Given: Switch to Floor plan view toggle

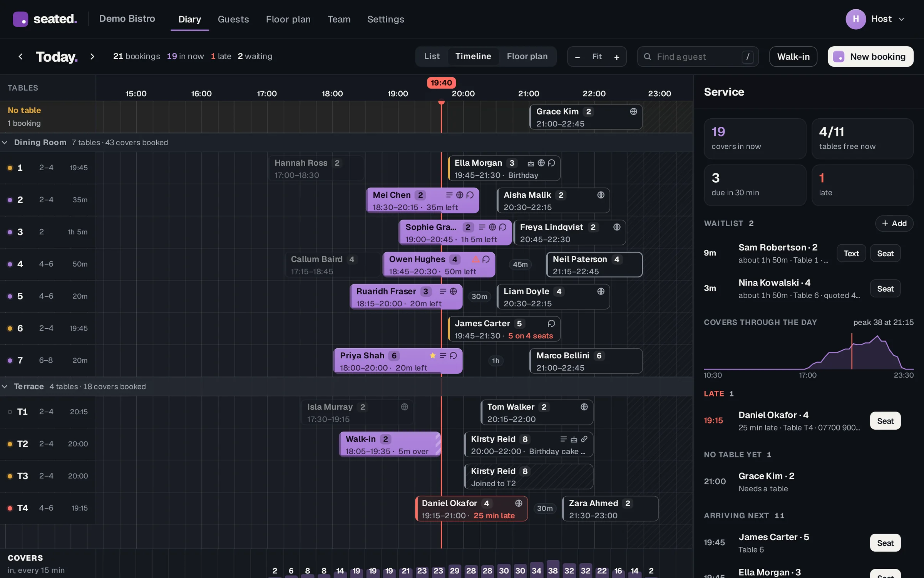Looking at the screenshot, I should tap(527, 56).
